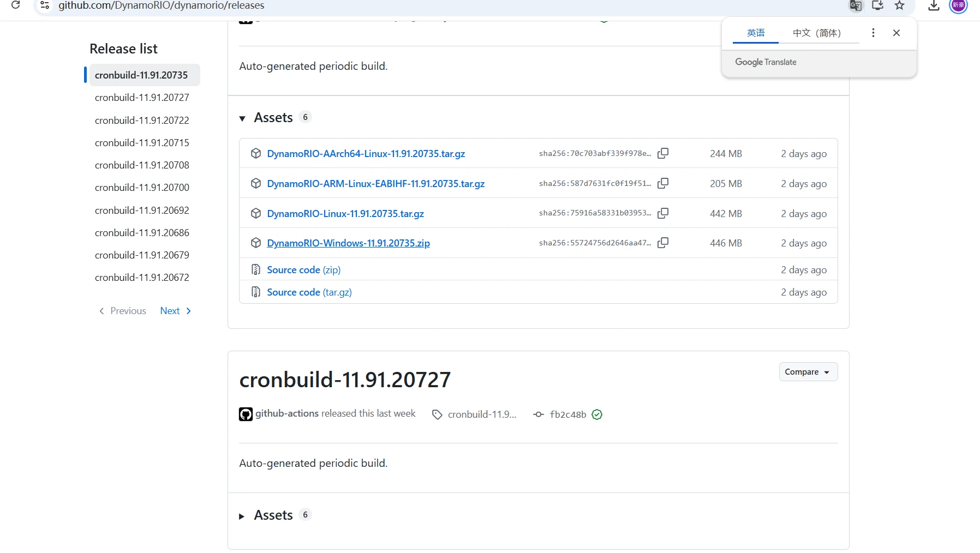Download Source code (zip)
The image size is (980, 553).
click(x=303, y=270)
